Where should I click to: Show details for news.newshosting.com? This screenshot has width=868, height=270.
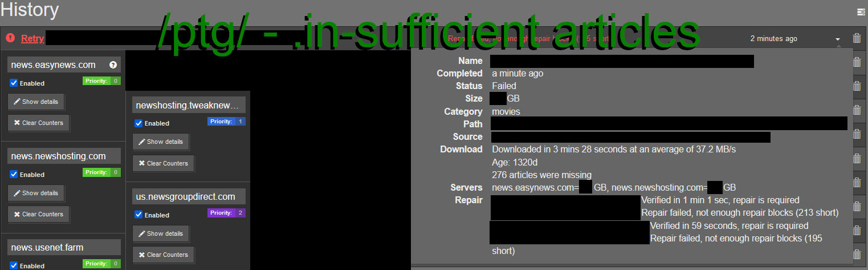(36, 193)
